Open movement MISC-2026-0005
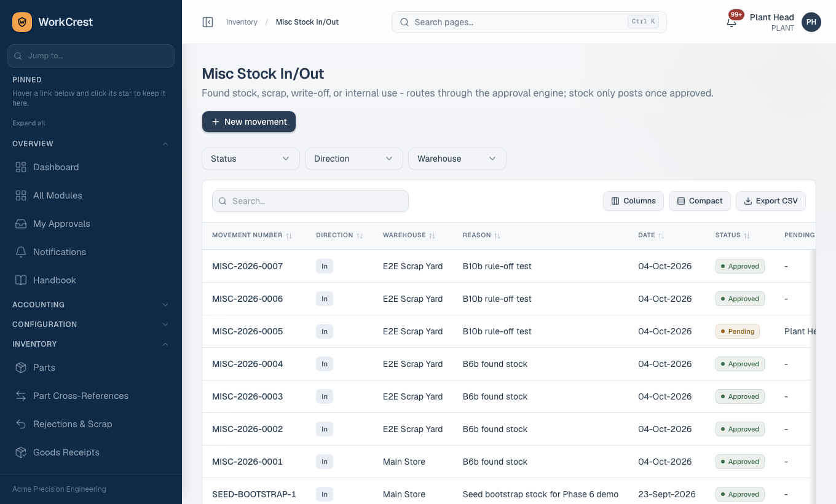 pyautogui.click(x=248, y=331)
